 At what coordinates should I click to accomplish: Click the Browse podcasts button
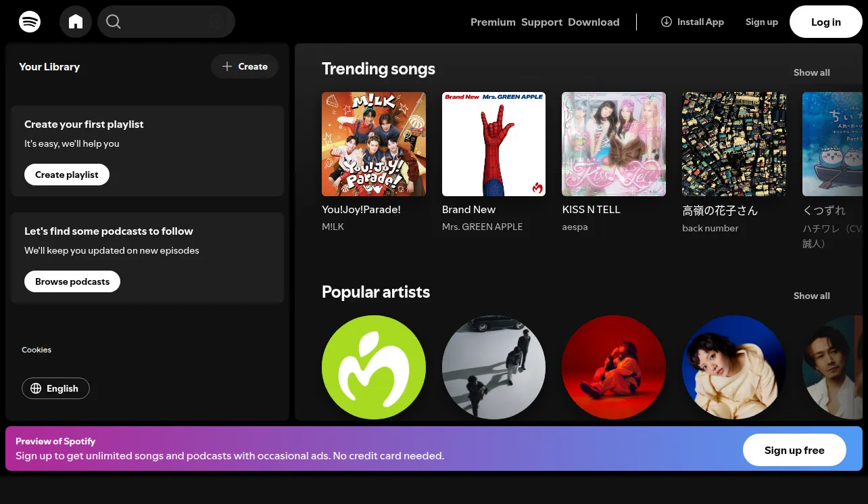click(x=72, y=281)
